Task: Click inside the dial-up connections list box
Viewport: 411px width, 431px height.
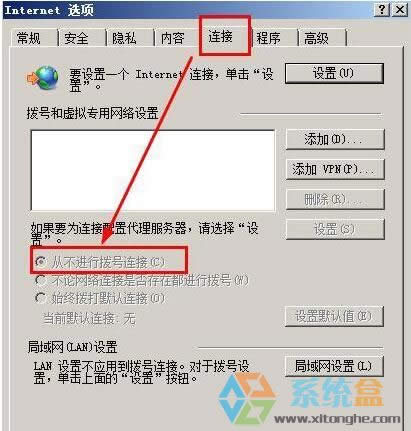Action: tap(153, 170)
